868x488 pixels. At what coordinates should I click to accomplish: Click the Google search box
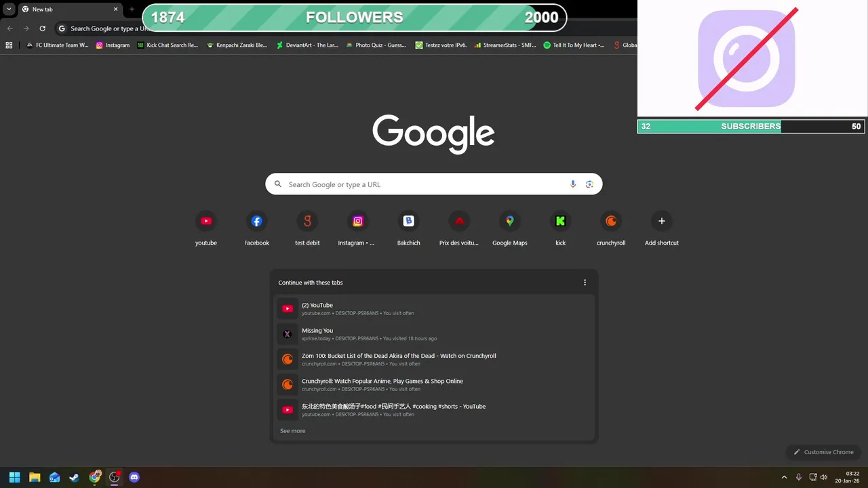click(434, 184)
